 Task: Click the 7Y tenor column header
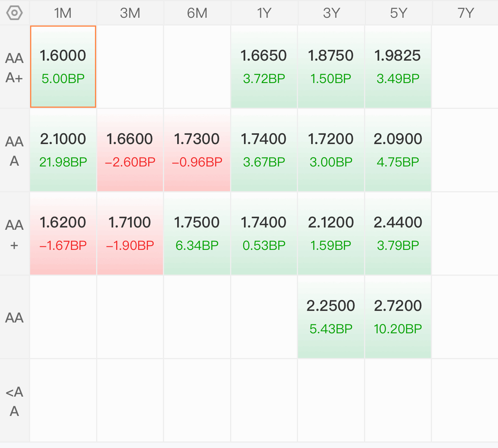(465, 13)
